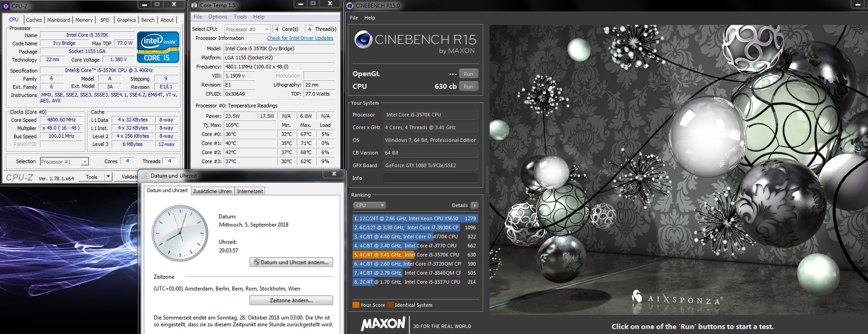
Task: Select ranking entry Intel Core i5-3317U
Action: click(415, 282)
